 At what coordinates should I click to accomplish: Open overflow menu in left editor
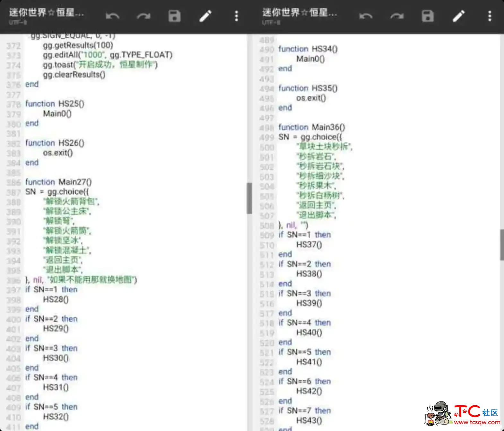[236, 16]
